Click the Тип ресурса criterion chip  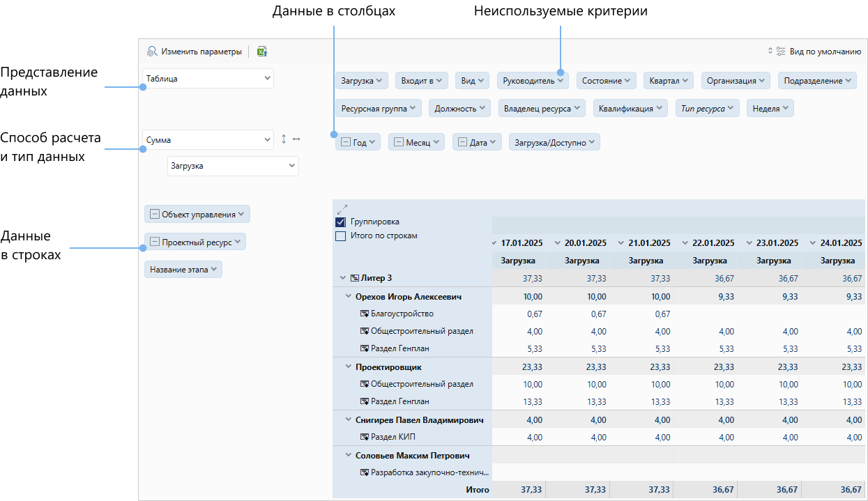click(x=707, y=108)
